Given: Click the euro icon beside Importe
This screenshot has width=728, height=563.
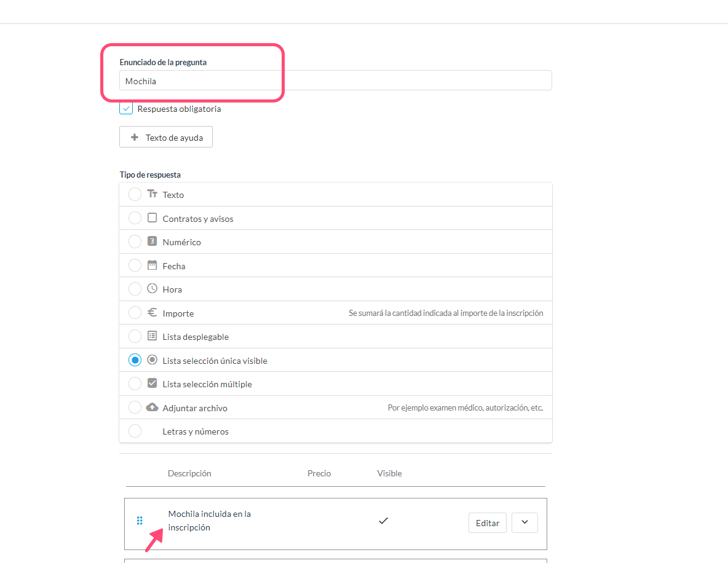Looking at the screenshot, I should click(152, 313).
